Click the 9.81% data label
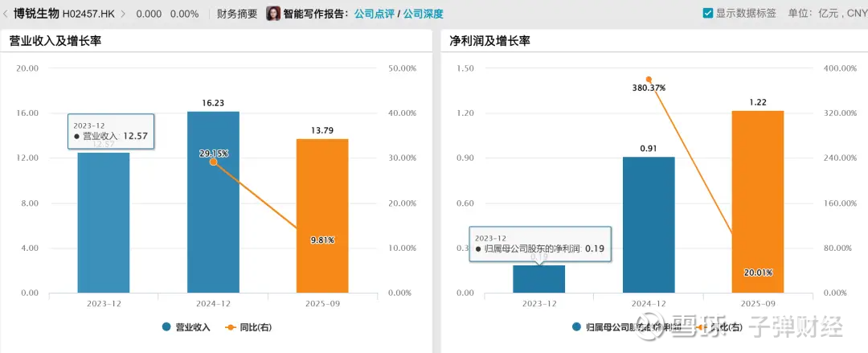This screenshot has height=353, width=868. point(322,240)
